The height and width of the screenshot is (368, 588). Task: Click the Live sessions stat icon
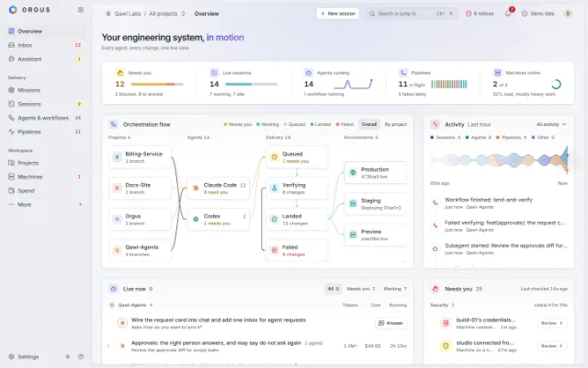214,73
